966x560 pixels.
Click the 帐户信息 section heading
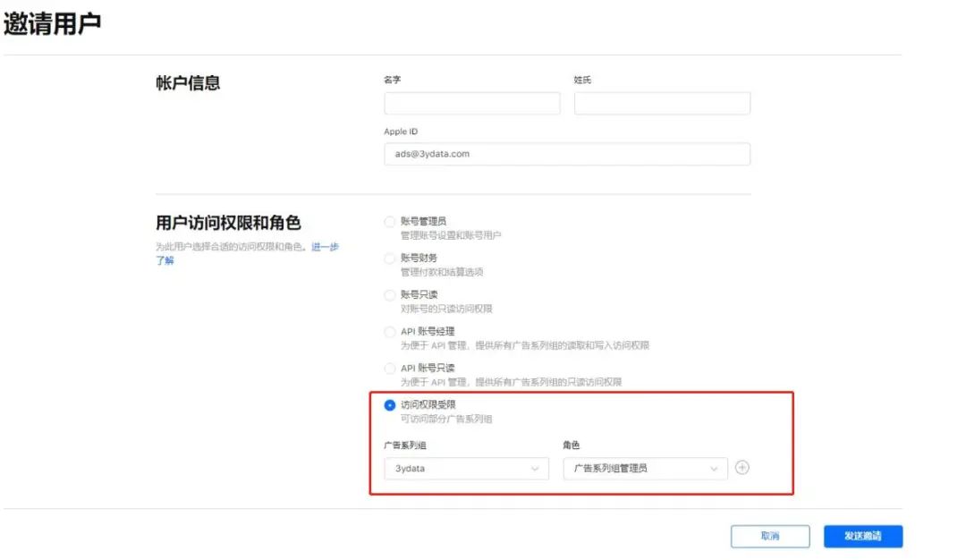[x=188, y=82]
